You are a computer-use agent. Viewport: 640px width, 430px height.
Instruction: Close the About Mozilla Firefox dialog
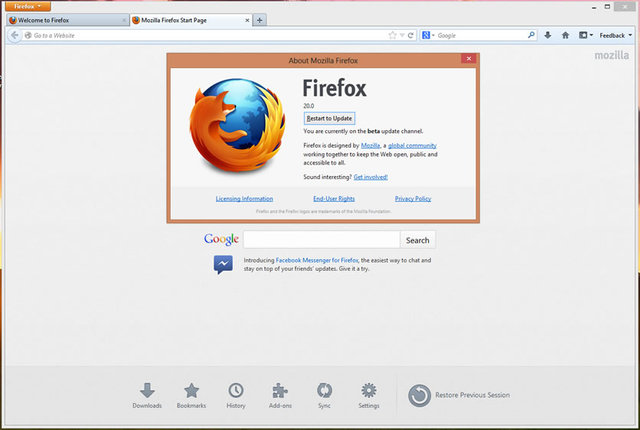pos(469,59)
